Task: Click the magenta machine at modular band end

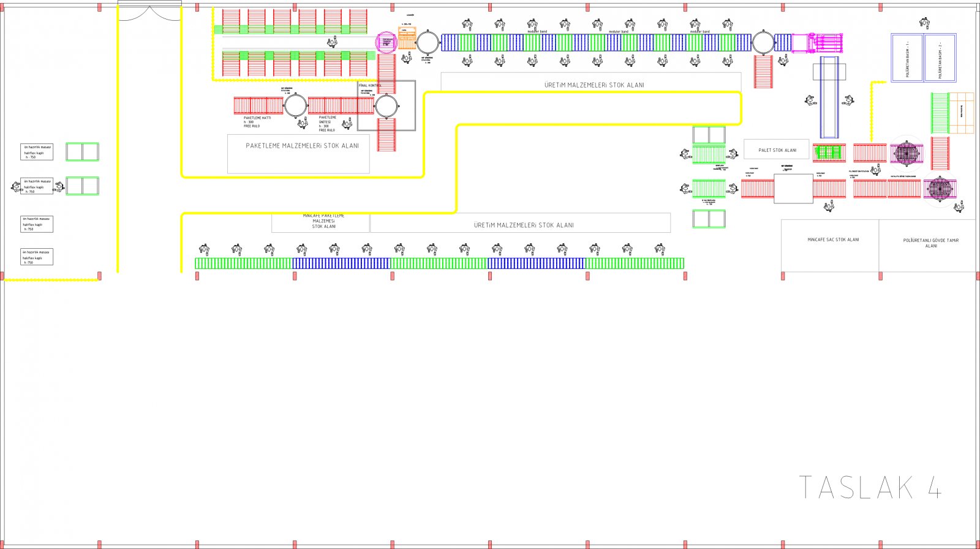Action: pos(818,43)
